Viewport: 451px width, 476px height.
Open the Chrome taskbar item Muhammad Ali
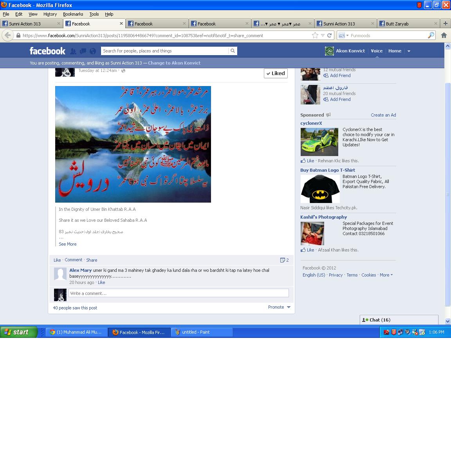[x=76, y=332]
